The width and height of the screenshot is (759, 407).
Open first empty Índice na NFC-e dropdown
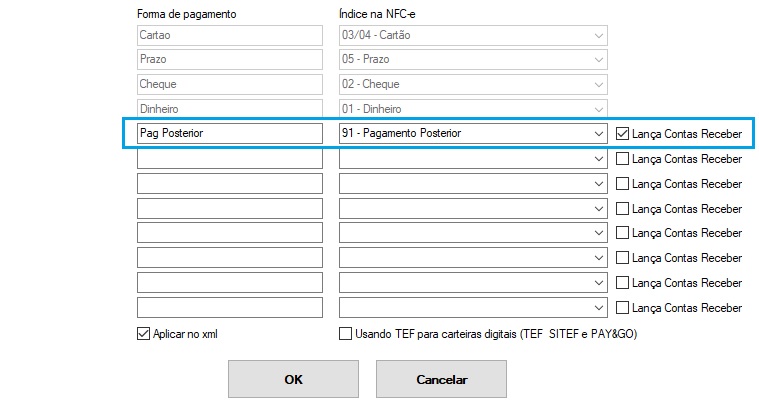(x=598, y=158)
